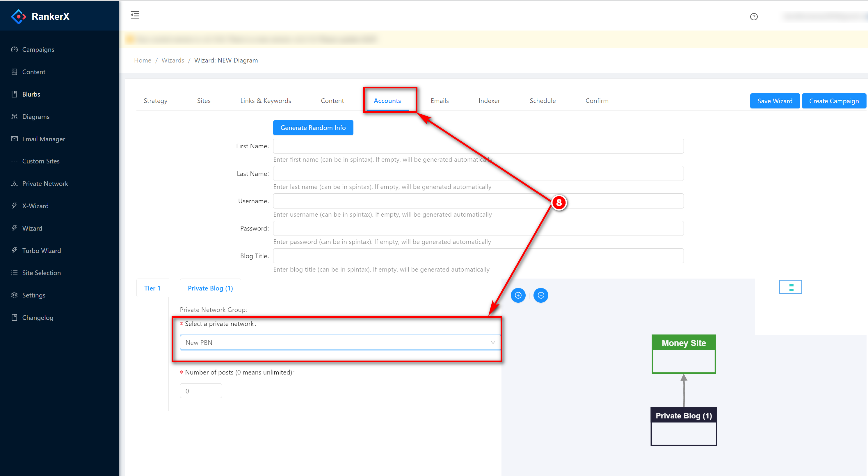Focus the Number of posts input field
The image size is (868, 476).
(200, 391)
